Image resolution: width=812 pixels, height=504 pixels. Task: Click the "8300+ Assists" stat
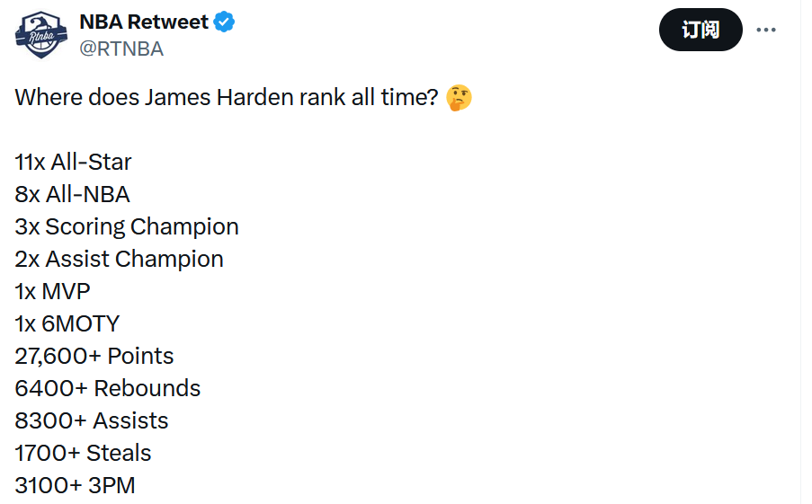click(x=91, y=420)
